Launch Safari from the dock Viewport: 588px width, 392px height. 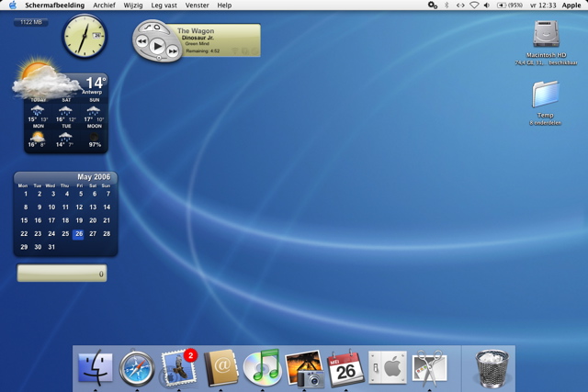[137, 368]
